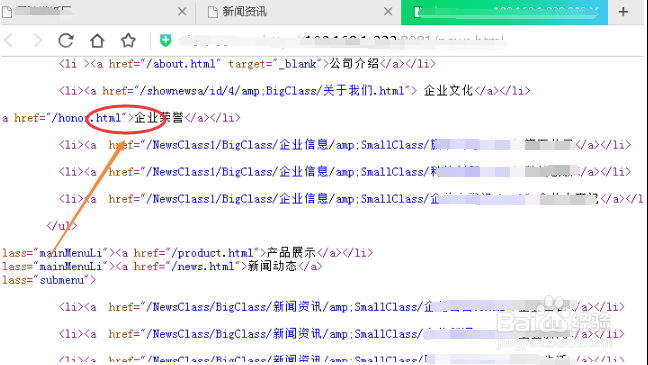The height and width of the screenshot is (365, 648).
Task: Click the /honor.html link in source
Action: [86, 118]
